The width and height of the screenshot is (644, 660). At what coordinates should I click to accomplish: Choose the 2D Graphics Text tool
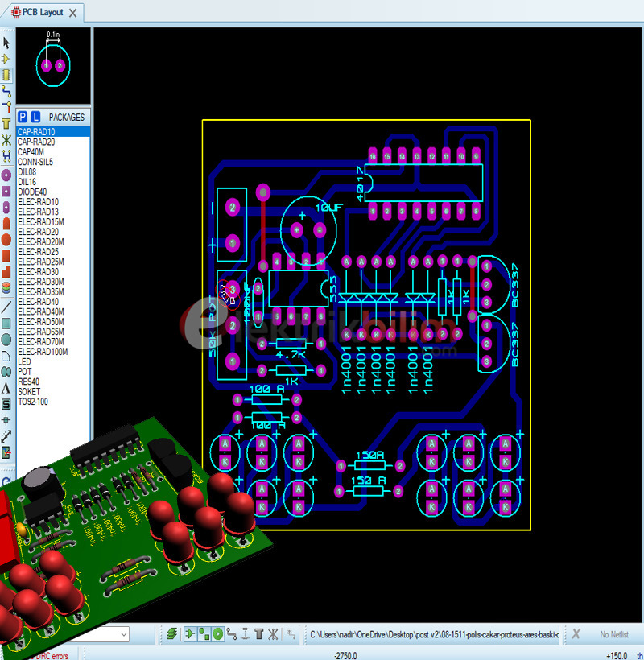tap(6, 387)
